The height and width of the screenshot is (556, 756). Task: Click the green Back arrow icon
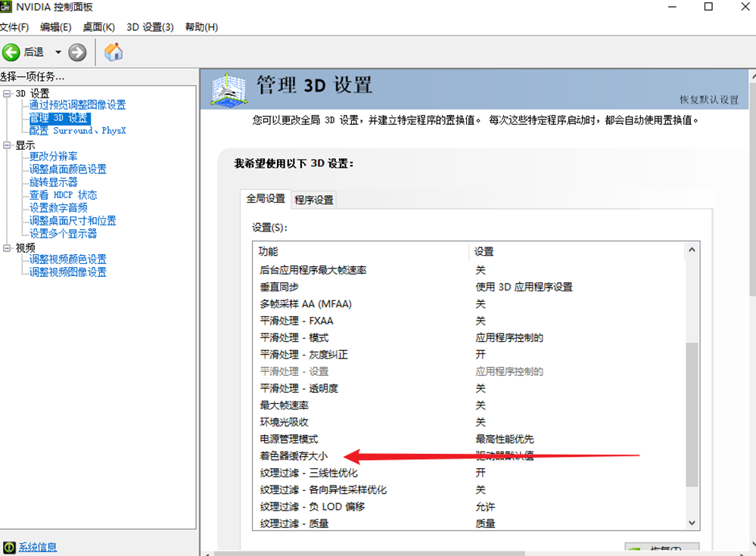tap(11, 52)
